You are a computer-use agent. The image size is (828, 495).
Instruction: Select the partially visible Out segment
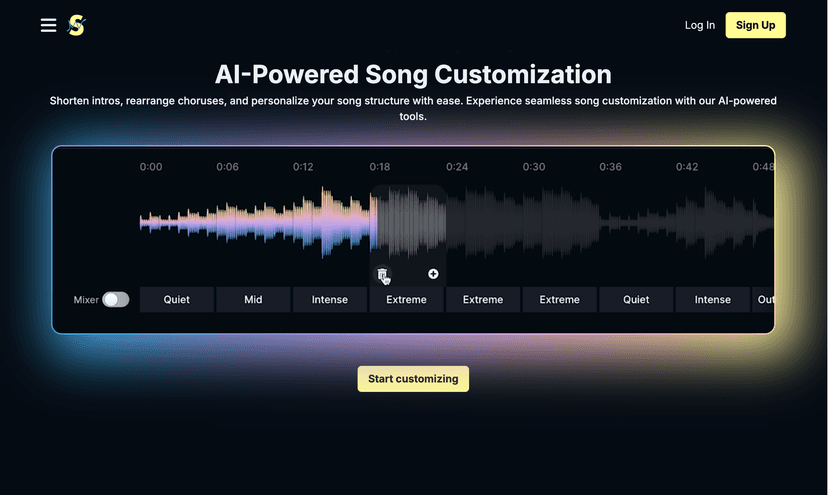(764, 300)
